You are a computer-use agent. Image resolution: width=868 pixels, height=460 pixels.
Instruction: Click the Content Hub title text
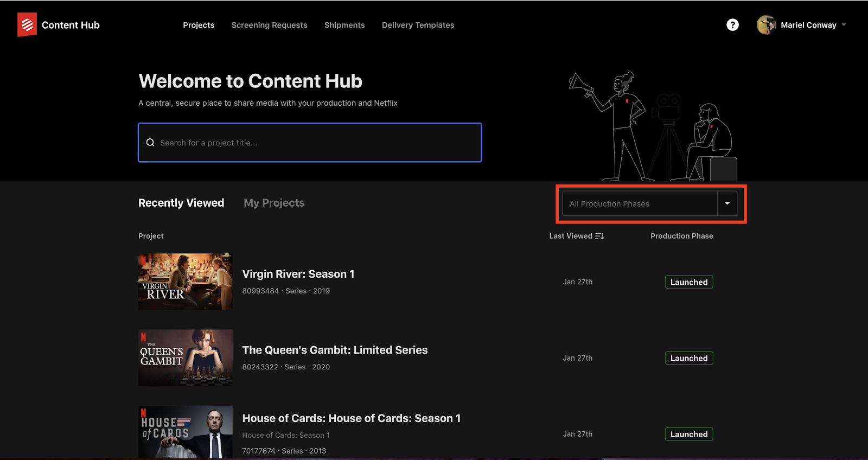(71, 25)
